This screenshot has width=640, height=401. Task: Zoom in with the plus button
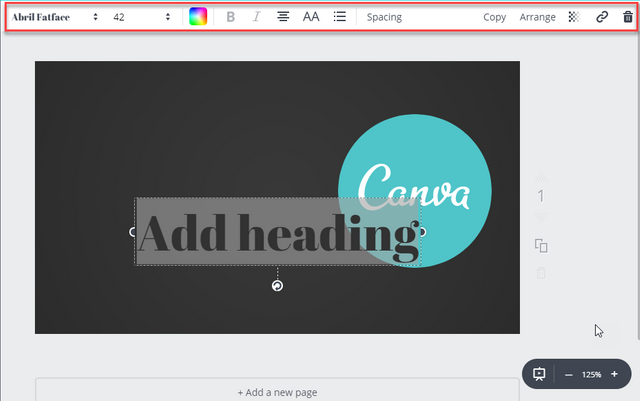614,374
